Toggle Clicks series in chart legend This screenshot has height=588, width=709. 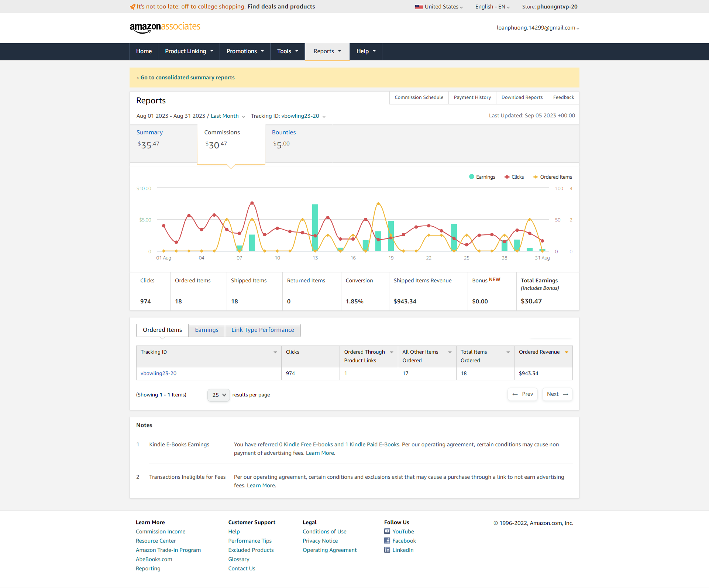click(514, 177)
